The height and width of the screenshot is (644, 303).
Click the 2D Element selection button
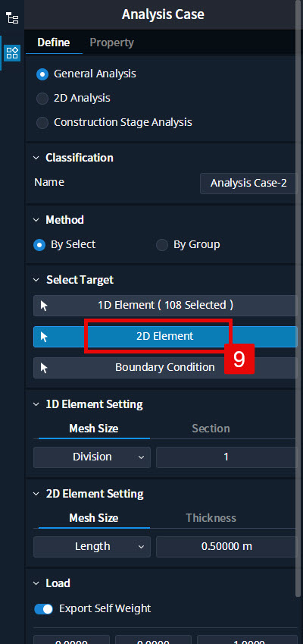pos(165,337)
